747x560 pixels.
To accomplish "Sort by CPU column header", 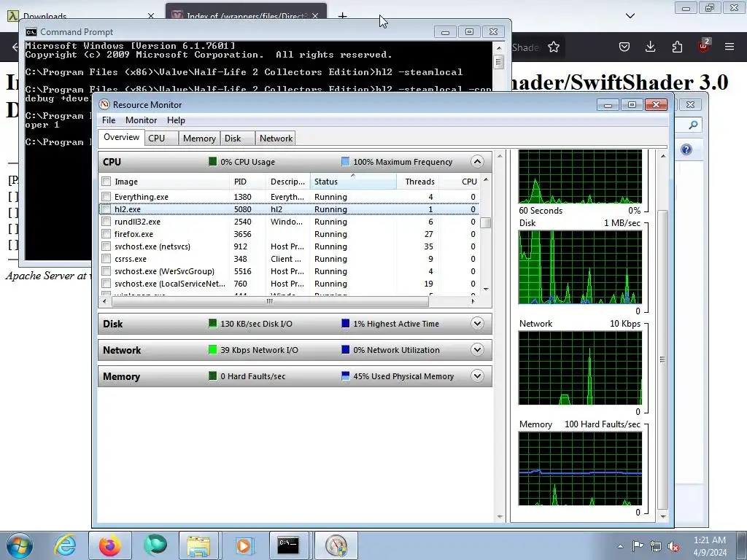I will tap(460, 182).
